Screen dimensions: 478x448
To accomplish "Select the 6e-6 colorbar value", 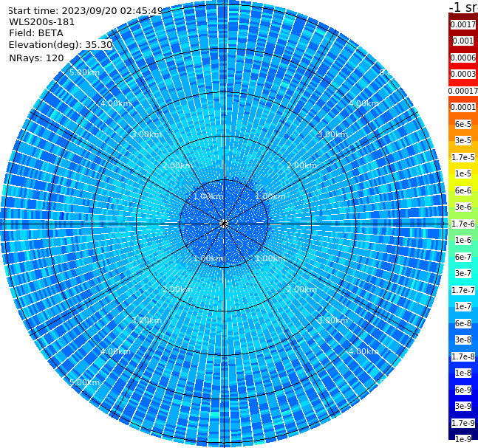I will pos(463,190).
